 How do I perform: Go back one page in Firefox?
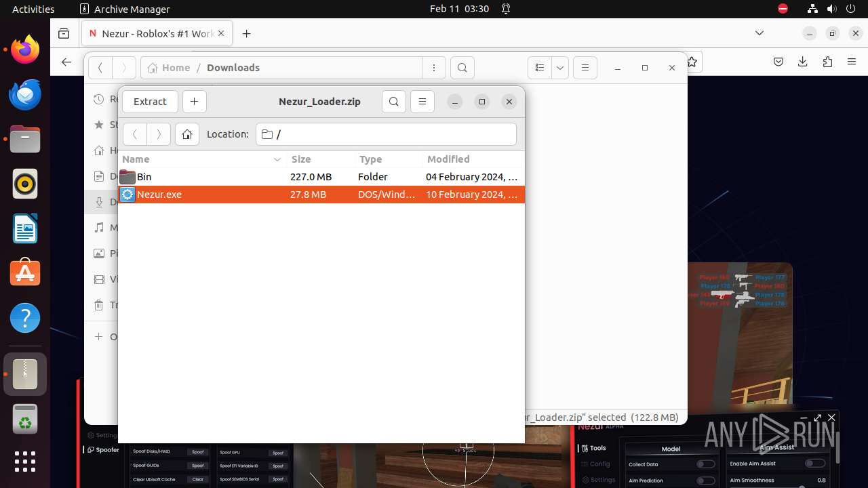(66, 62)
